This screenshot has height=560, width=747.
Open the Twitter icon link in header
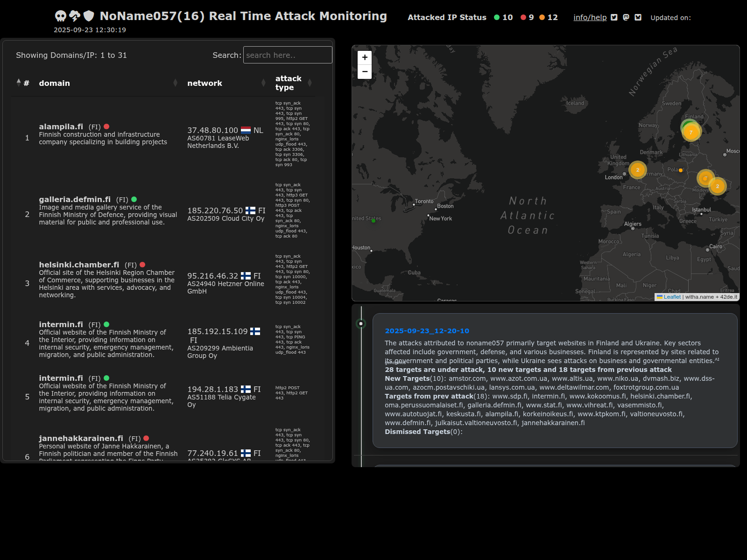[x=614, y=17]
